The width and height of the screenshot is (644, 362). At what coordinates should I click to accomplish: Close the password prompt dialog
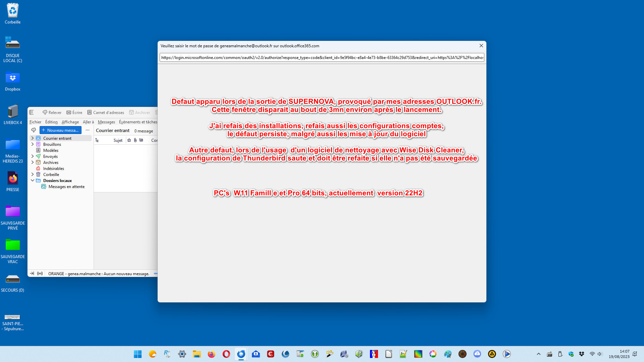(481, 46)
